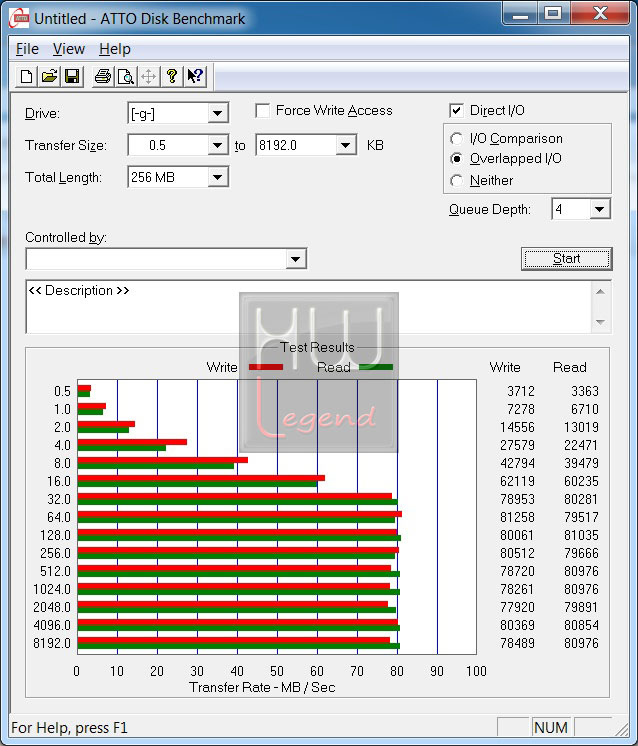This screenshot has height=746, width=638.
Task: Click the write value 80369
Action: [x=517, y=625]
